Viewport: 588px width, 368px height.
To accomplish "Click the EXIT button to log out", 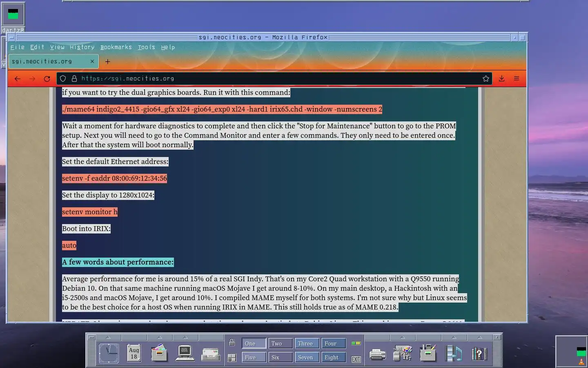I will (356, 359).
